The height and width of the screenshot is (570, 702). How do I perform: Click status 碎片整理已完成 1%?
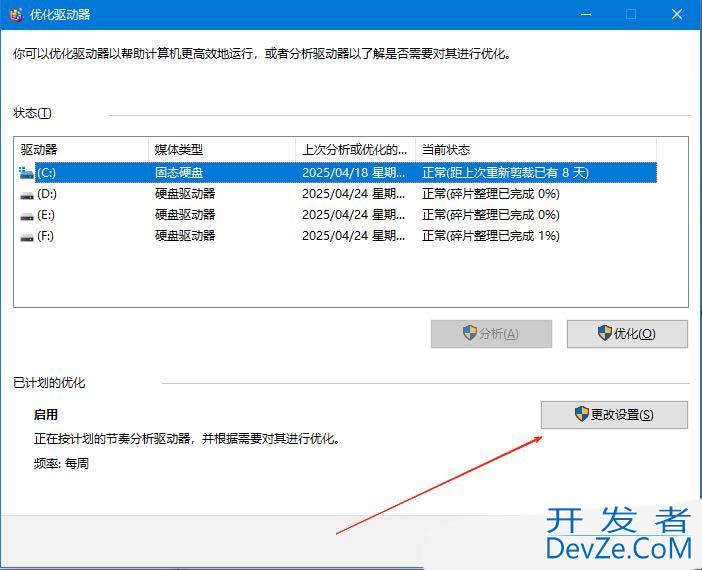tap(491, 236)
